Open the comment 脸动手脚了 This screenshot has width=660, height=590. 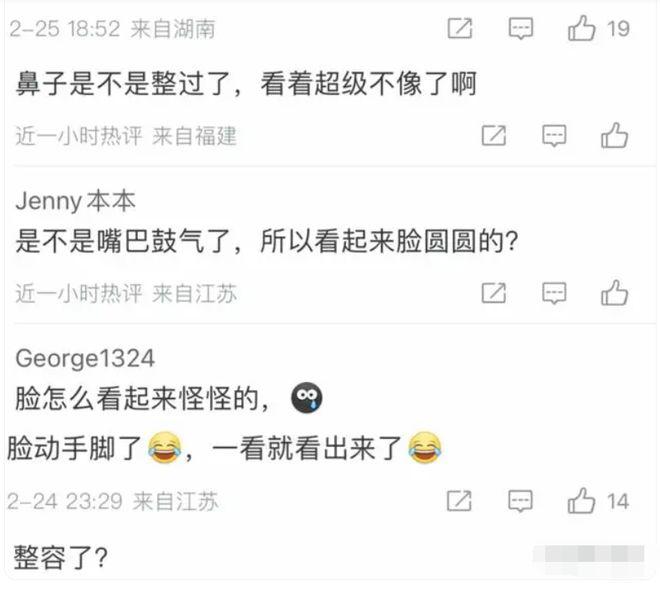(225, 448)
